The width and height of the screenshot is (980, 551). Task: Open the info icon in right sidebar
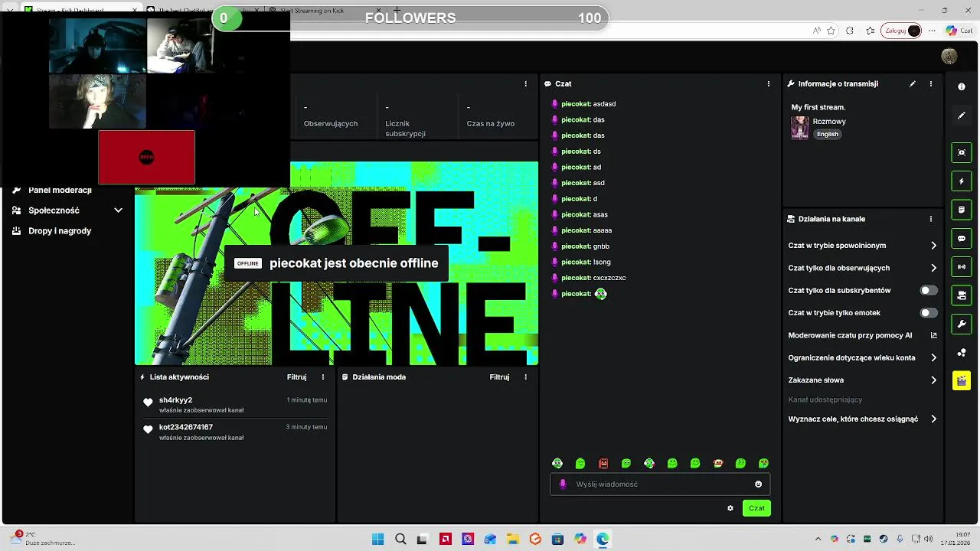[962, 86]
